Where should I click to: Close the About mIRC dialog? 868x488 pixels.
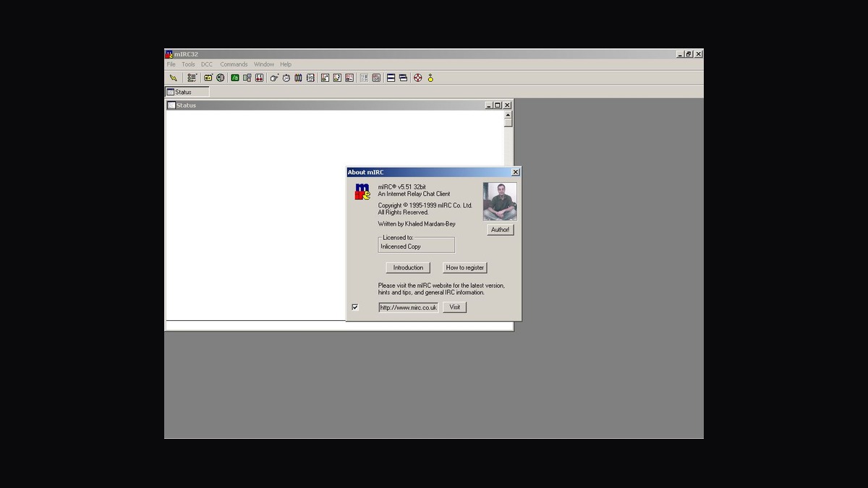point(516,172)
